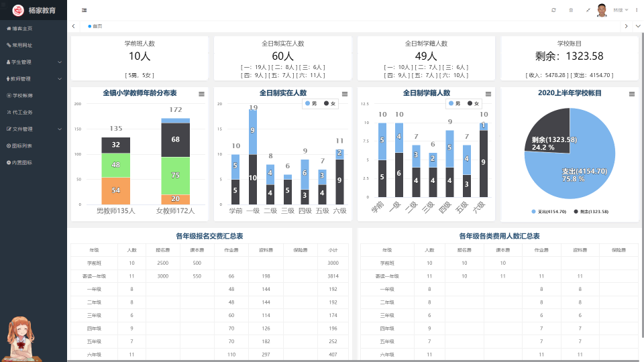Screen dimensions: 644x362
Task: Open the user name dropdown beside avatar
Action: coord(621,10)
